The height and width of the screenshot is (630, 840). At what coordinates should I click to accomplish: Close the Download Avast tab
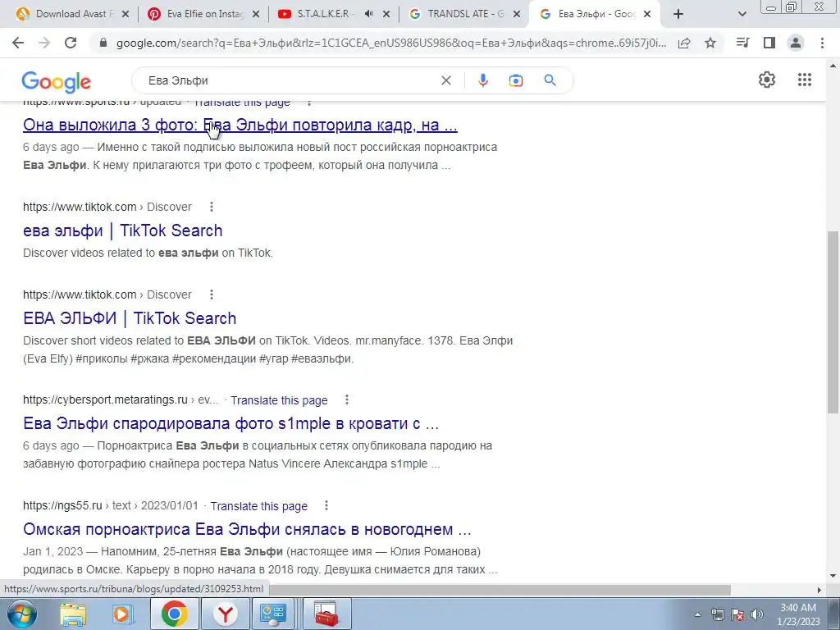point(126,15)
